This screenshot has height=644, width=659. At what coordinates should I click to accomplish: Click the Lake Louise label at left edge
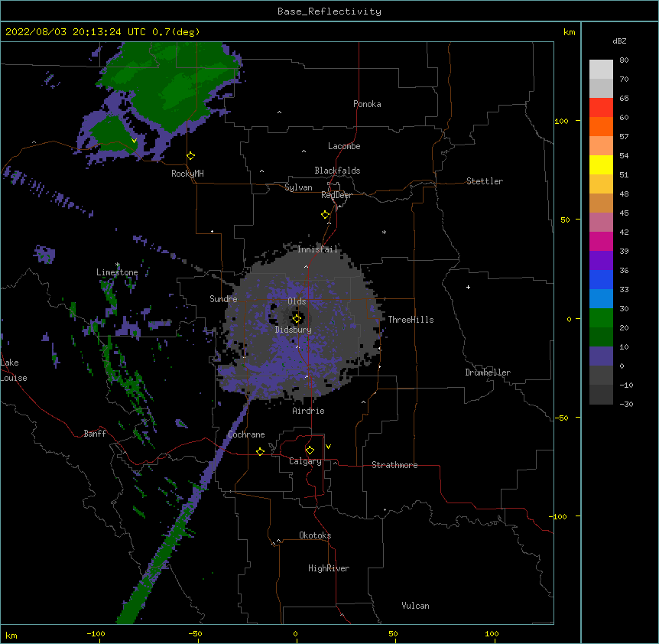point(14,370)
